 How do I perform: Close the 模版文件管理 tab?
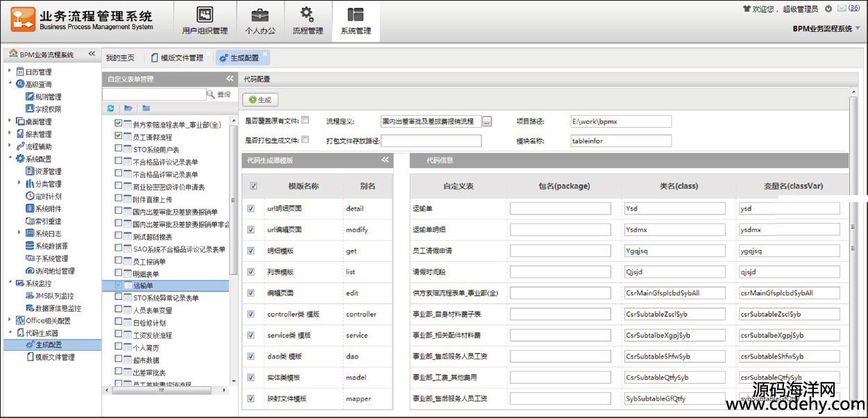pos(208,53)
